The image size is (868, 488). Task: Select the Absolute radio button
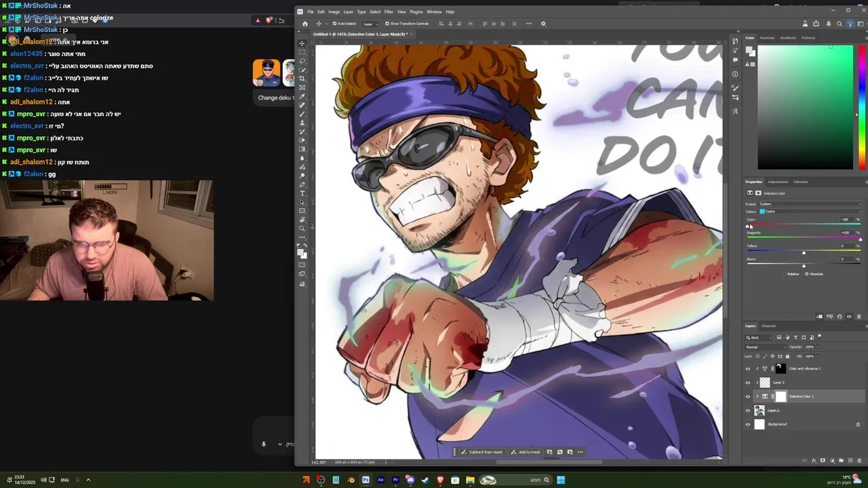(x=806, y=274)
